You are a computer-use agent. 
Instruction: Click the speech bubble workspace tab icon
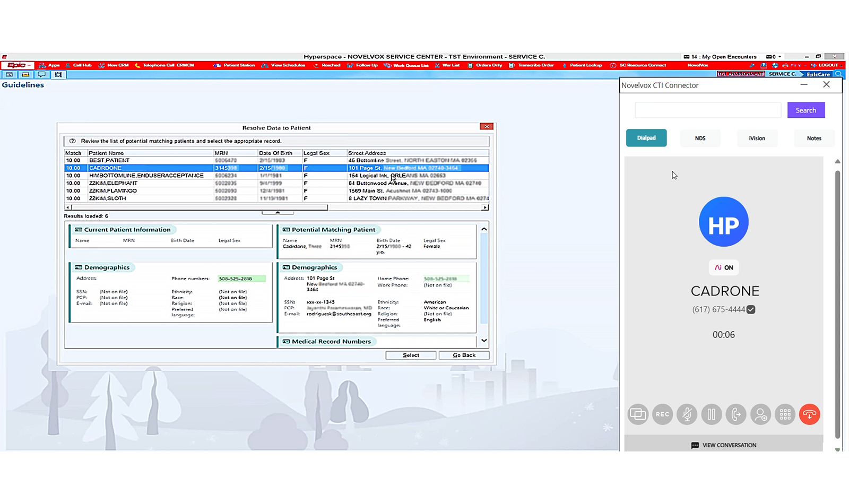point(41,75)
